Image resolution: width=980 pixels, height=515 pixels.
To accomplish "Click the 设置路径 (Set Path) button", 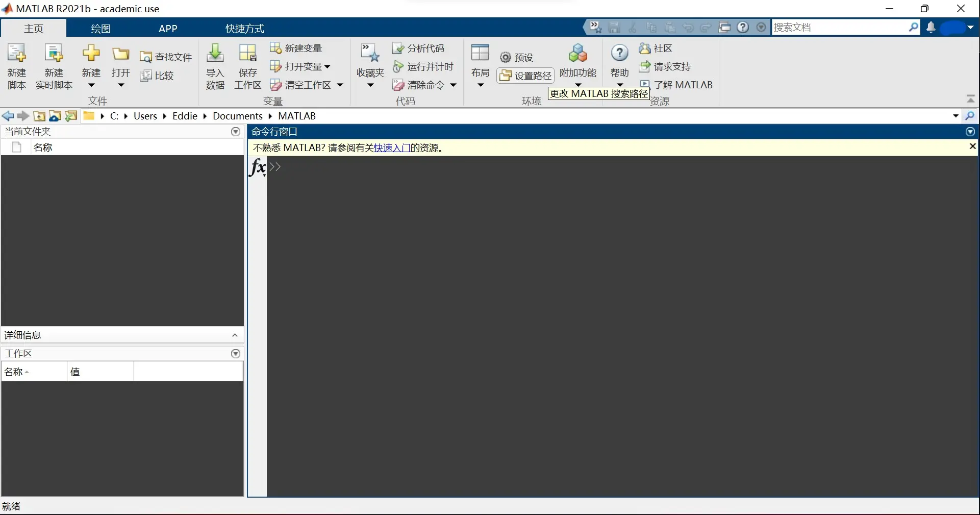I will [525, 76].
